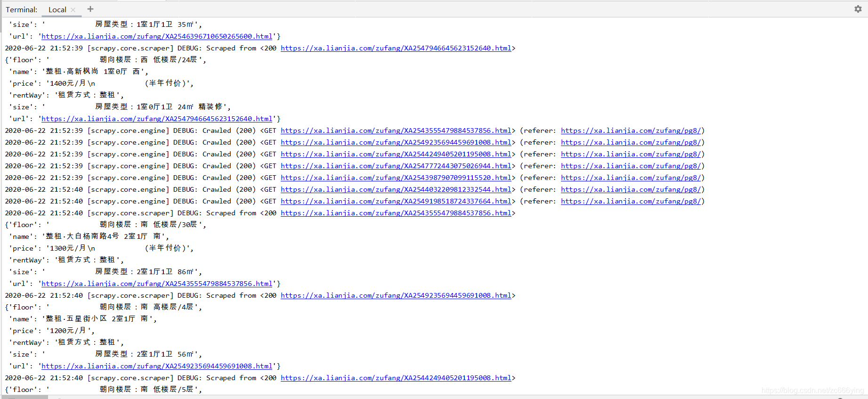This screenshot has width=868, height=399.
Task: Open the Scraped from link ending 5623152640.html
Action: (x=396, y=48)
